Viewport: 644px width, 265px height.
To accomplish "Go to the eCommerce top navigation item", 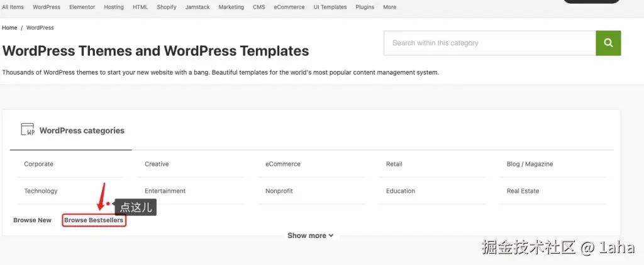I will [289, 8].
